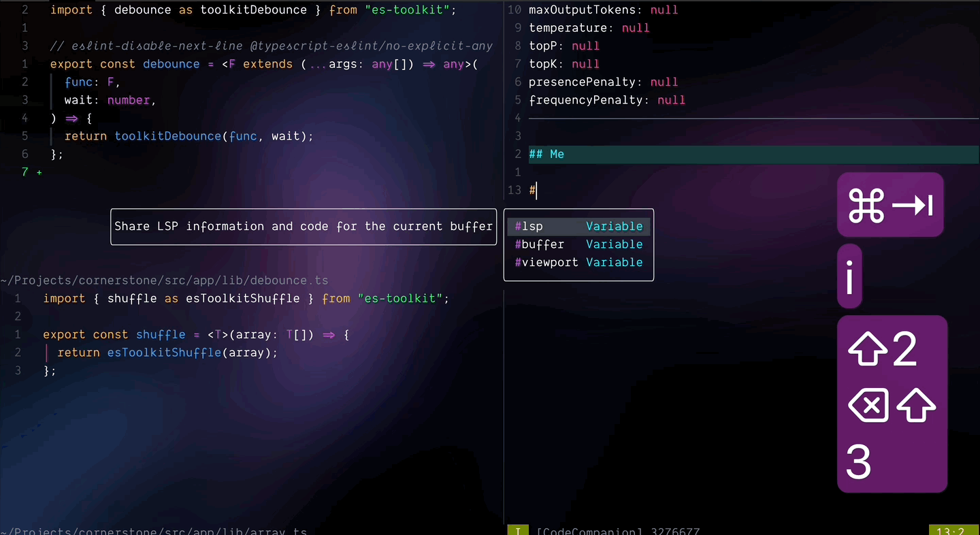Click the insert mode 'I' statusline indicator
Image resolution: width=980 pixels, height=535 pixels.
(x=518, y=531)
